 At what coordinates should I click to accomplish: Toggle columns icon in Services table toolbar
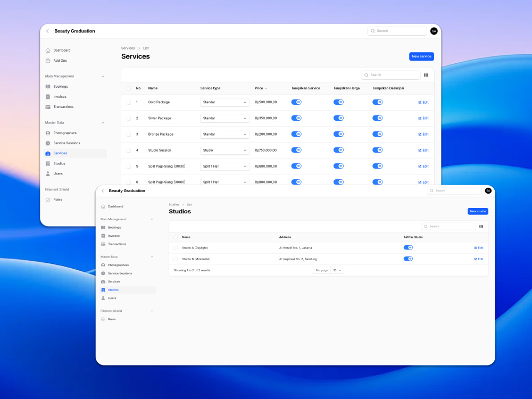point(426,75)
